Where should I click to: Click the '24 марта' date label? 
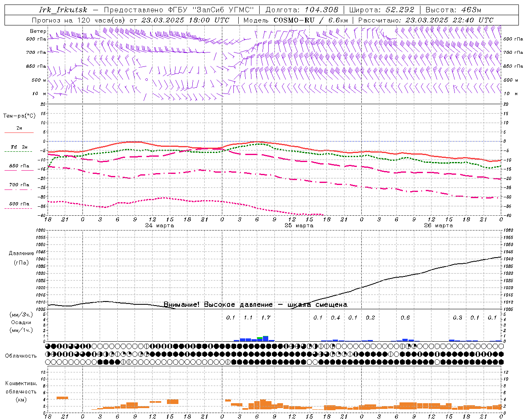tap(160, 226)
